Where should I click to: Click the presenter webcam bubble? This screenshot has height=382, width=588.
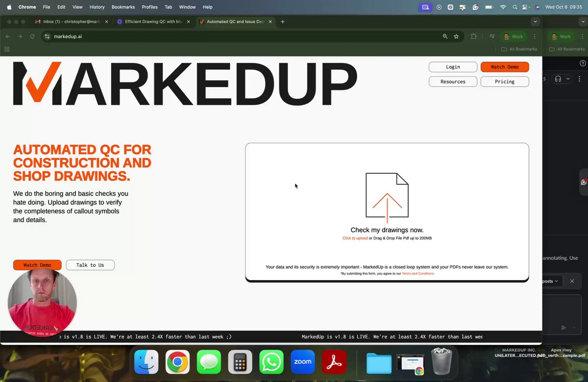click(42, 303)
